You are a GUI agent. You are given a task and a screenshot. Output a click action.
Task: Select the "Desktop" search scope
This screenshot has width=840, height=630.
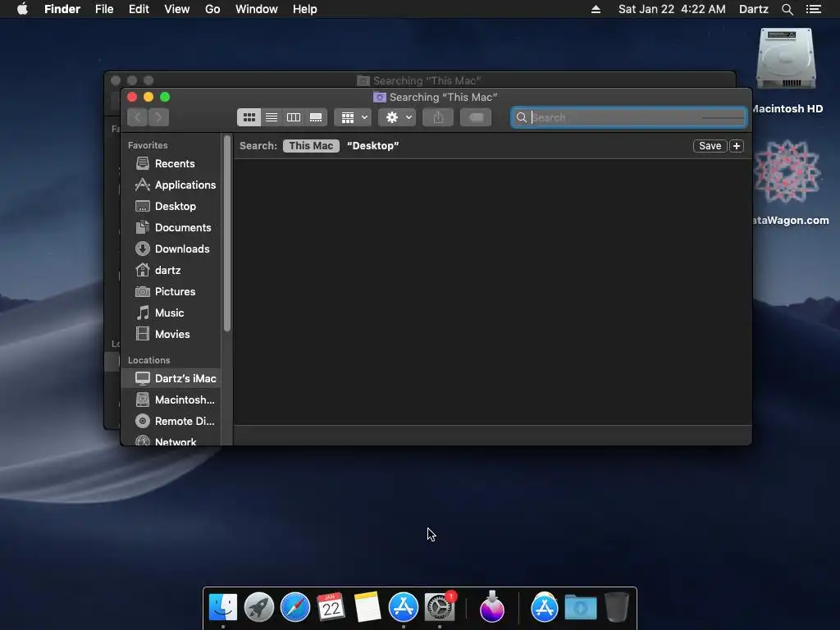click(373, 146)
